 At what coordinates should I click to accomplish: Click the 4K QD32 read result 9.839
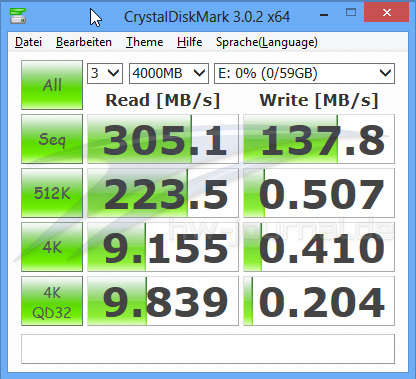click(x=163, y=301)
